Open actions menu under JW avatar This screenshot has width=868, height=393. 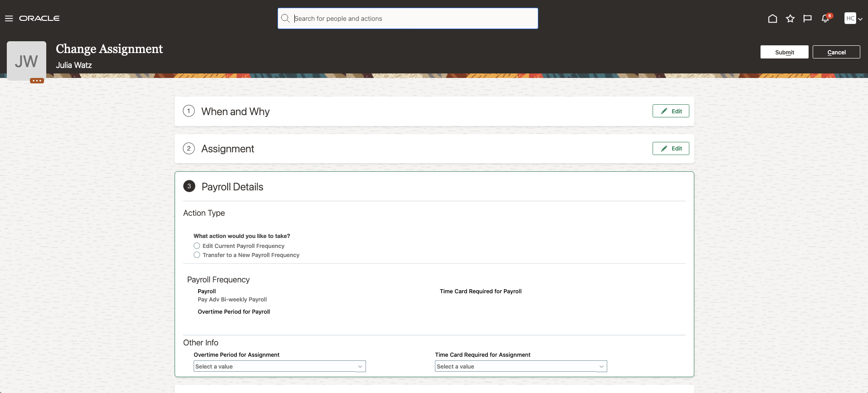(x=37, y=81)
